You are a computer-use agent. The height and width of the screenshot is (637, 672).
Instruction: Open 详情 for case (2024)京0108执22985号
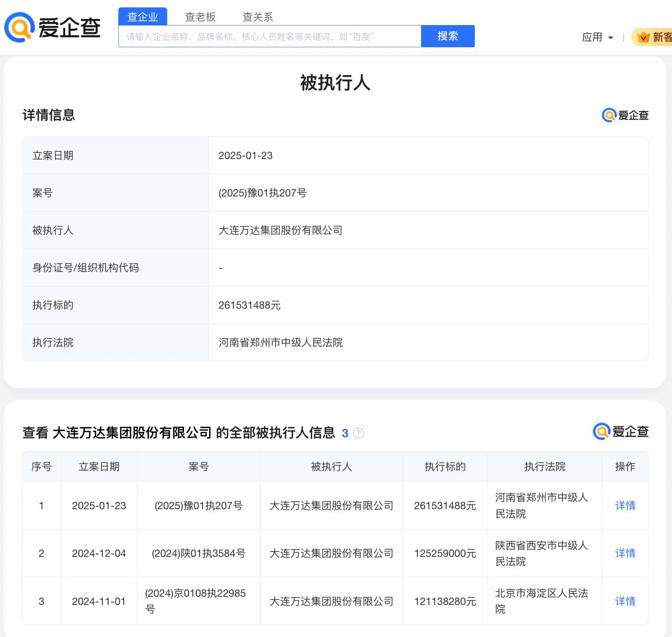point(625,601)
